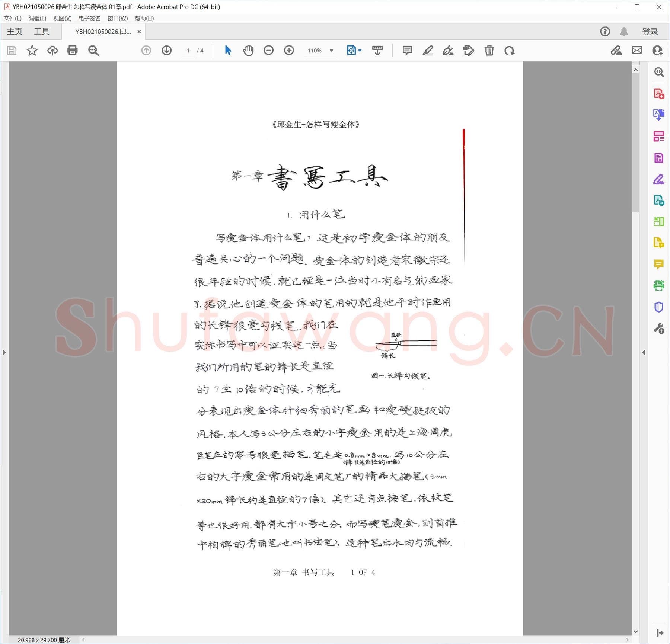Add a sticky note comment
This screenshot has height=644, width=670.
(x=408, y=50)
